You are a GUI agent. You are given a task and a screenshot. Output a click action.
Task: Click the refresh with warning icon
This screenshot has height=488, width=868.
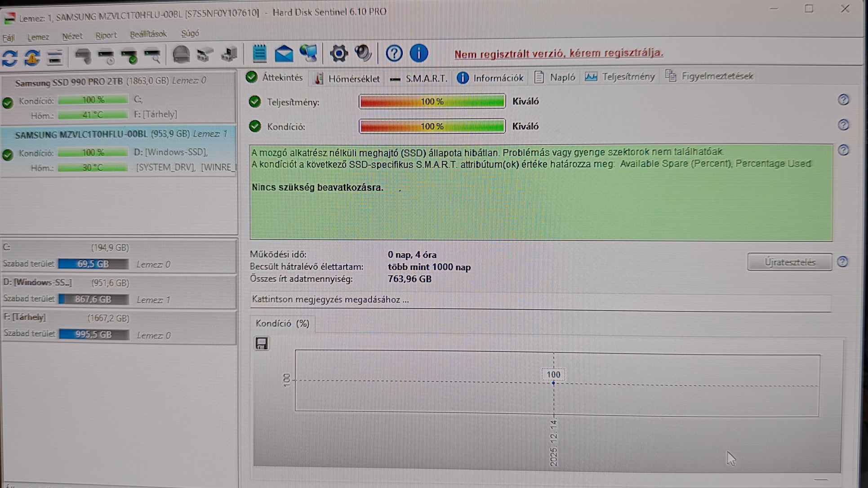pos(32,58)
